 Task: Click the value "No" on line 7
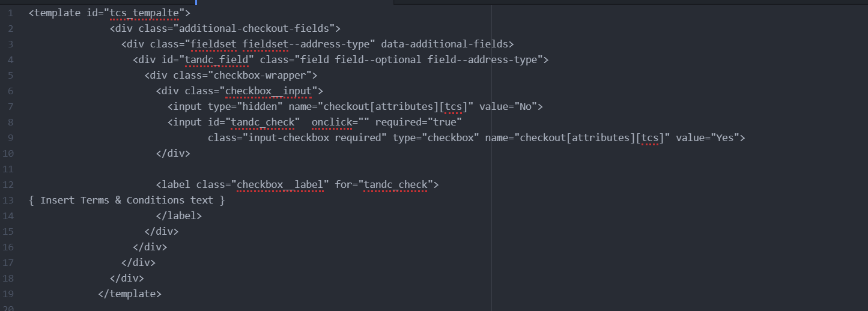coord(526,106)
